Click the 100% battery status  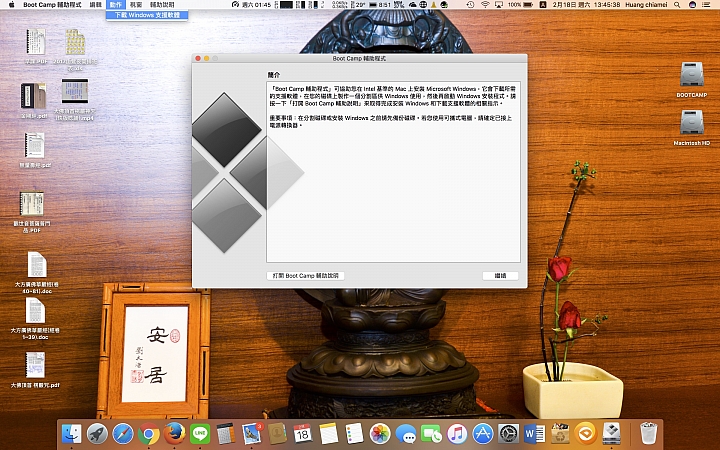(520, 5)
